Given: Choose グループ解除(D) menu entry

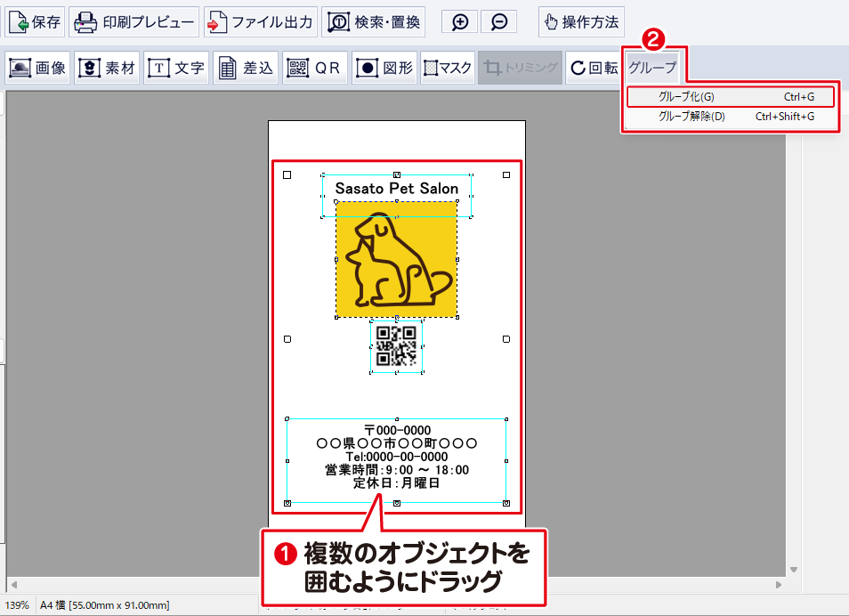Looking at the screenshot, I should click(730, 117).
